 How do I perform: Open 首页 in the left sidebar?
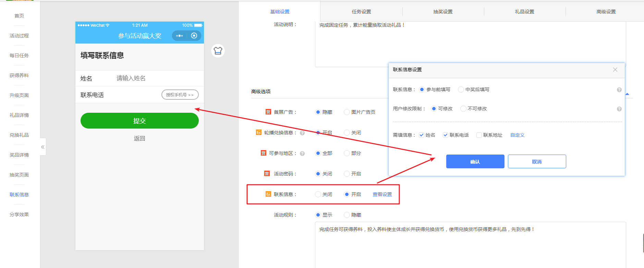coord(19,16)
